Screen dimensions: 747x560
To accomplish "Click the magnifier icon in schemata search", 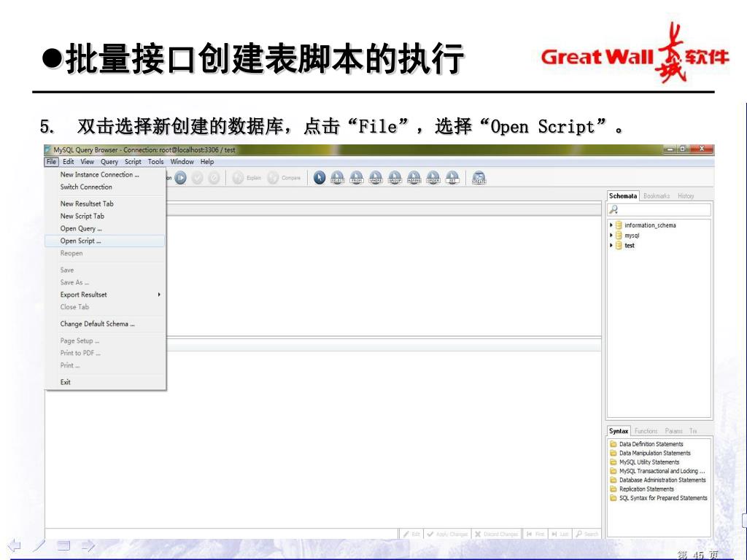I will pyautogui.click(x=614, y=209).
